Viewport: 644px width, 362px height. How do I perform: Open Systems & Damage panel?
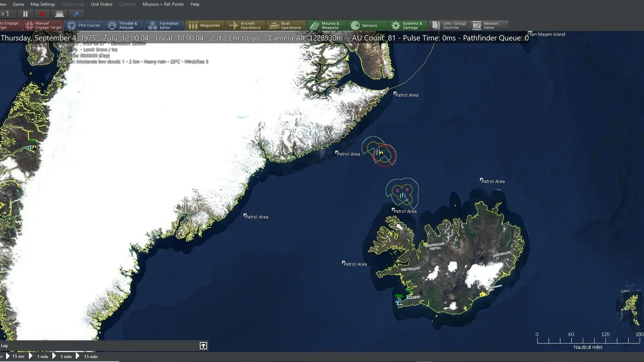[x=408, y=26]
